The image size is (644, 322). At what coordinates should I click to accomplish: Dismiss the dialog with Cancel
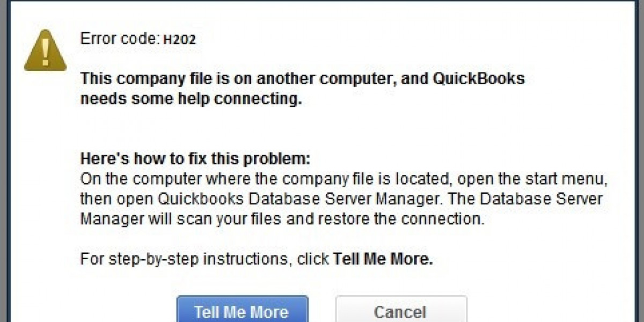click(x=401, y=312)
